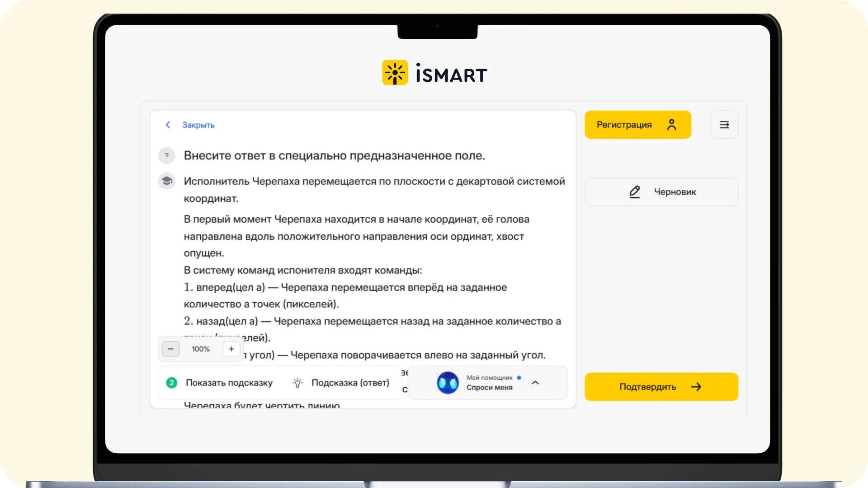Click the user profile icon in Регистрация

click(671, 125)
